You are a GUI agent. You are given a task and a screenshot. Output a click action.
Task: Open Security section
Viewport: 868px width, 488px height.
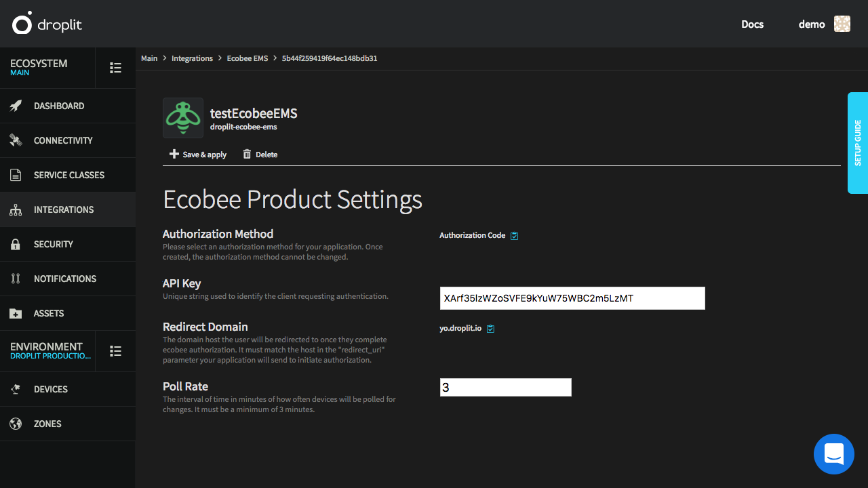coord(68,244)
